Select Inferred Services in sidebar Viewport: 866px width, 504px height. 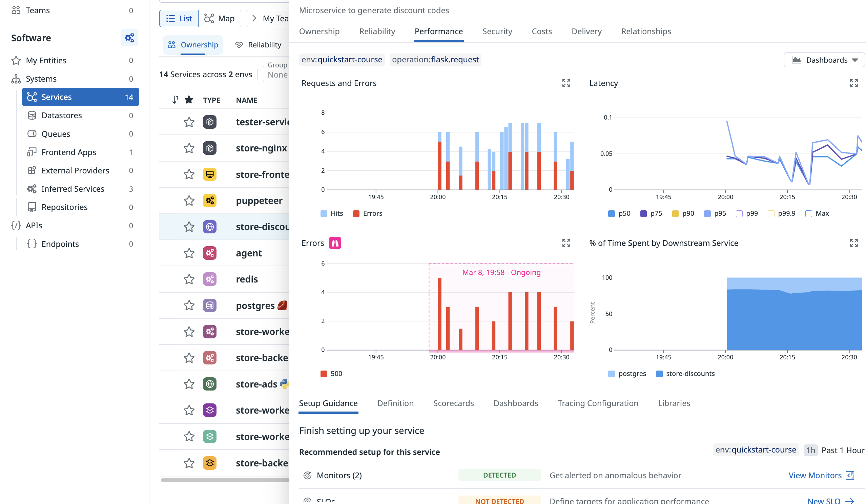point(73,189)
